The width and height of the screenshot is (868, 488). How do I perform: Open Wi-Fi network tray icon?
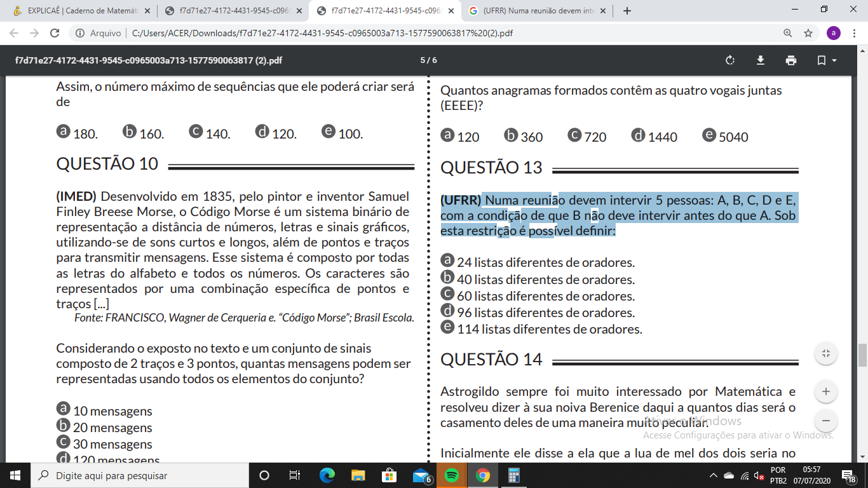pyautogui.click(x=745, y=475)
